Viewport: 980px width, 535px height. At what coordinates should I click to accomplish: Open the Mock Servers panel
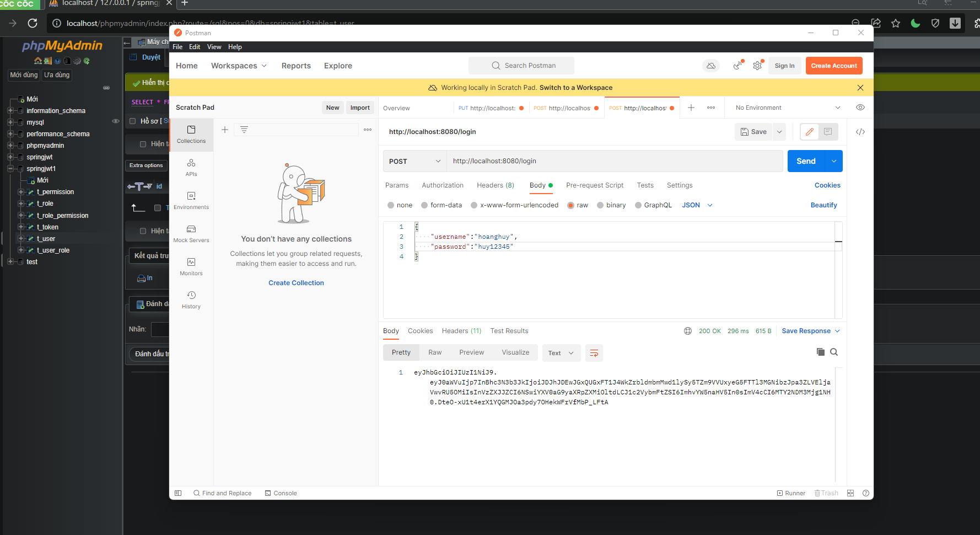(x=191, y=234)
